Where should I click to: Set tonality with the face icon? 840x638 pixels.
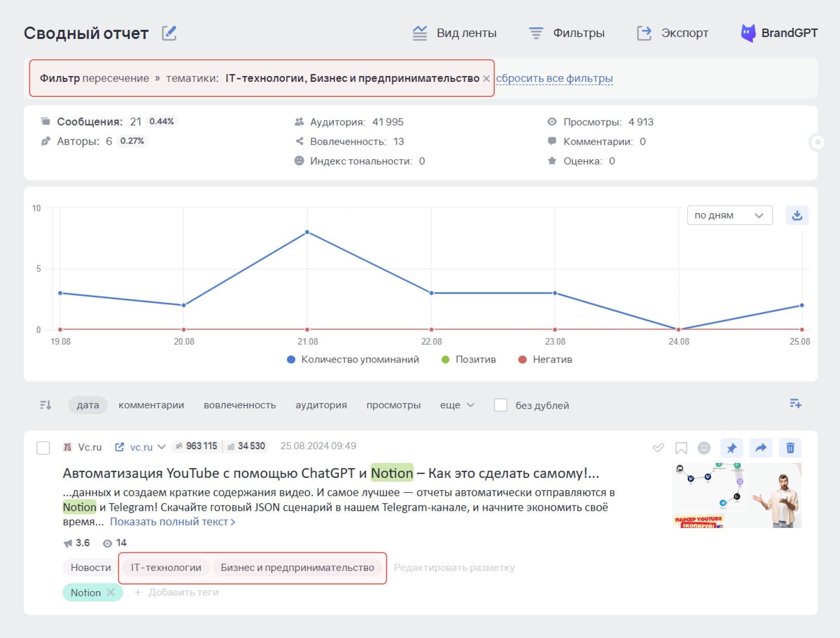(704, 448)
